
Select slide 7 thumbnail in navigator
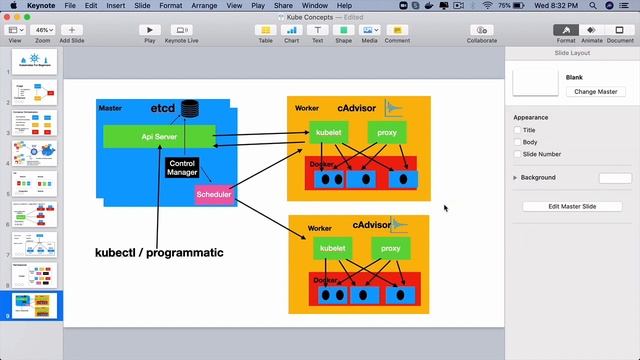point(34,245)
